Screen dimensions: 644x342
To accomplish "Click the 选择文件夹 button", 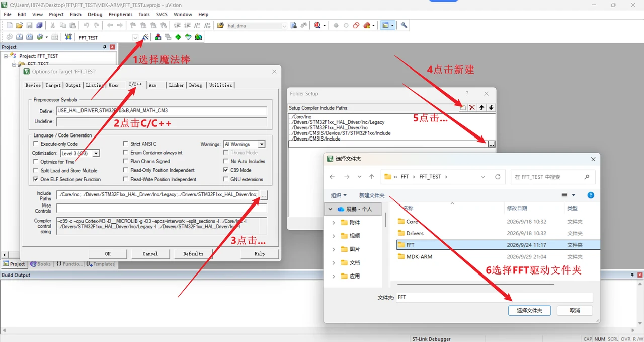I will point(529,311).
